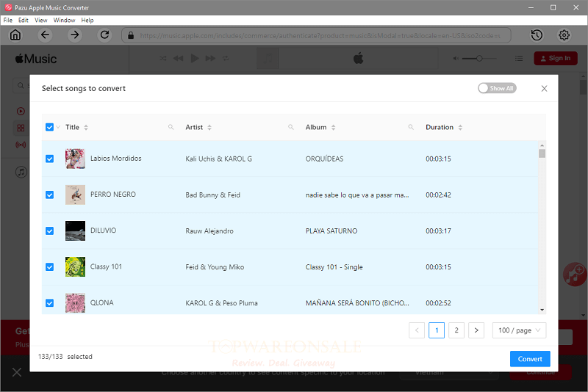Search within the Album column
The image size is (588, 392).
click(x=411, y=127)
